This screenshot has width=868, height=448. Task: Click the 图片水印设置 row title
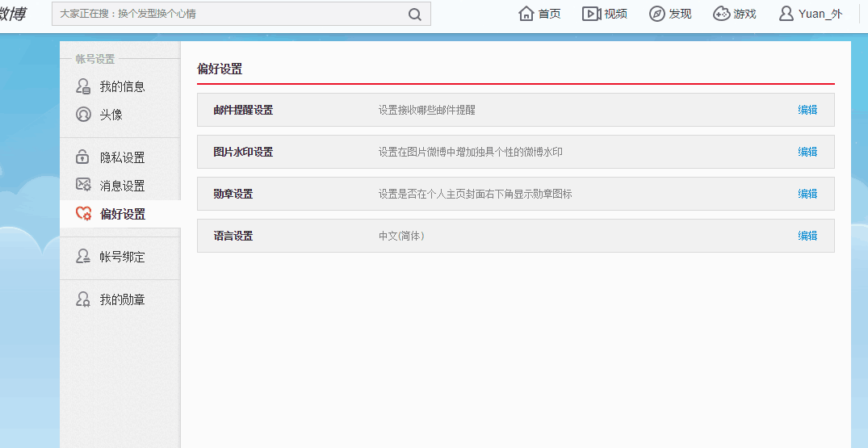[x=243, y=152]
